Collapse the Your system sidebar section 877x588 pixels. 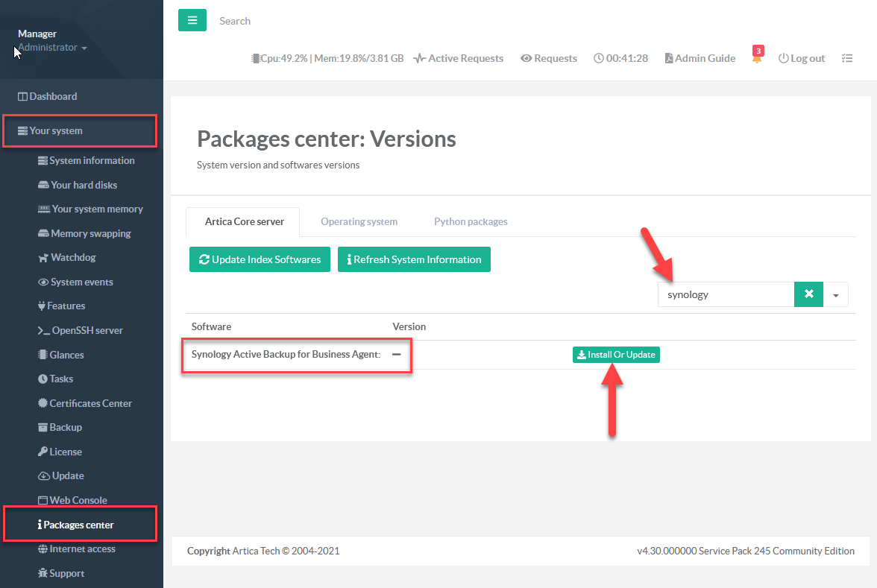coord(57,131)
